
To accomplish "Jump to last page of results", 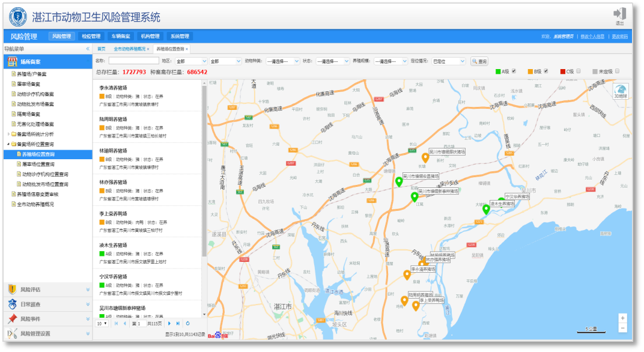I will 178,324.
